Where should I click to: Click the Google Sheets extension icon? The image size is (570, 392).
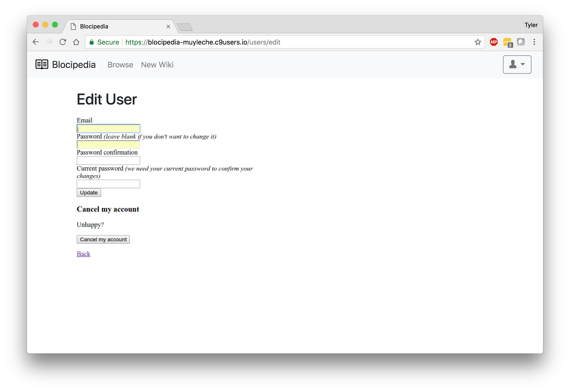[507, 42]
